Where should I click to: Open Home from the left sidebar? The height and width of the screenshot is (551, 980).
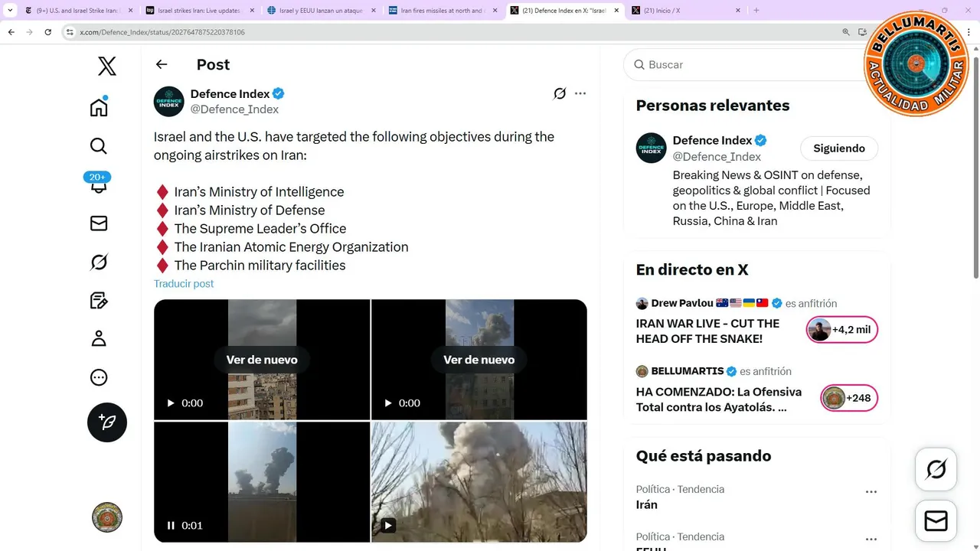click(99, 107)
